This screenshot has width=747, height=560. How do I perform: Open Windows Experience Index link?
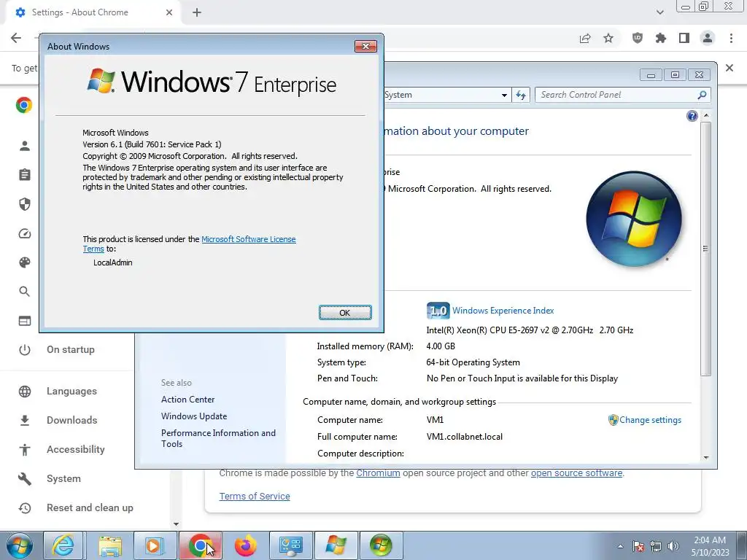pos(503,311)
